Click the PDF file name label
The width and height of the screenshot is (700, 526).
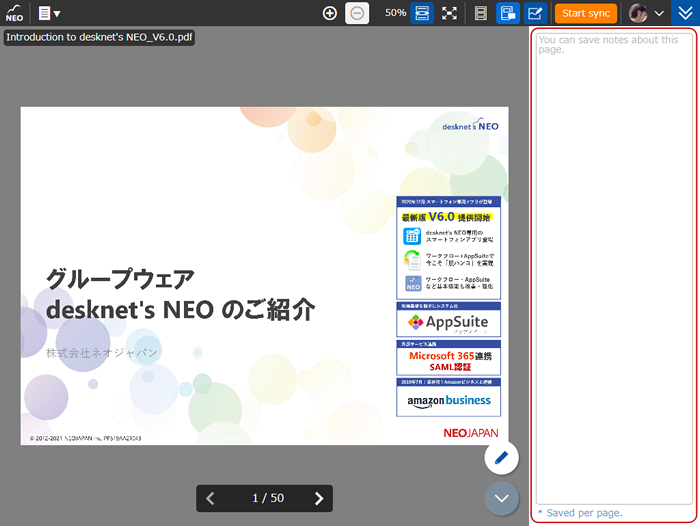click(x=100, y=37)
